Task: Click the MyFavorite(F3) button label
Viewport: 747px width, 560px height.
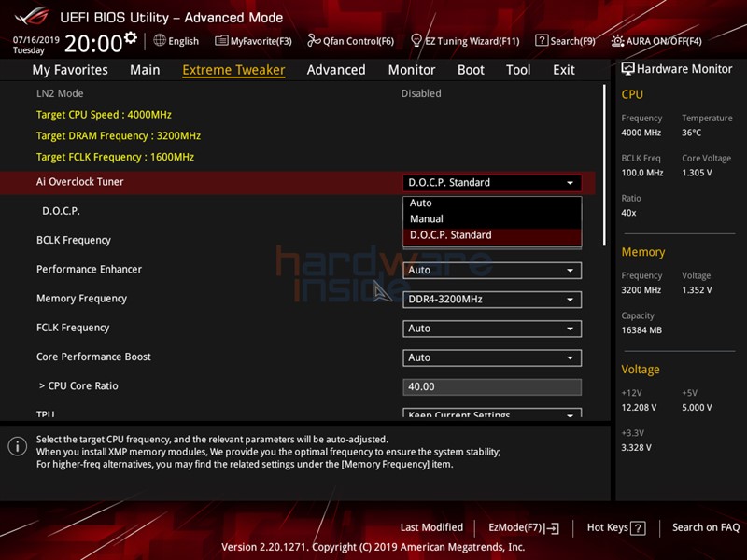Action: 261,41
